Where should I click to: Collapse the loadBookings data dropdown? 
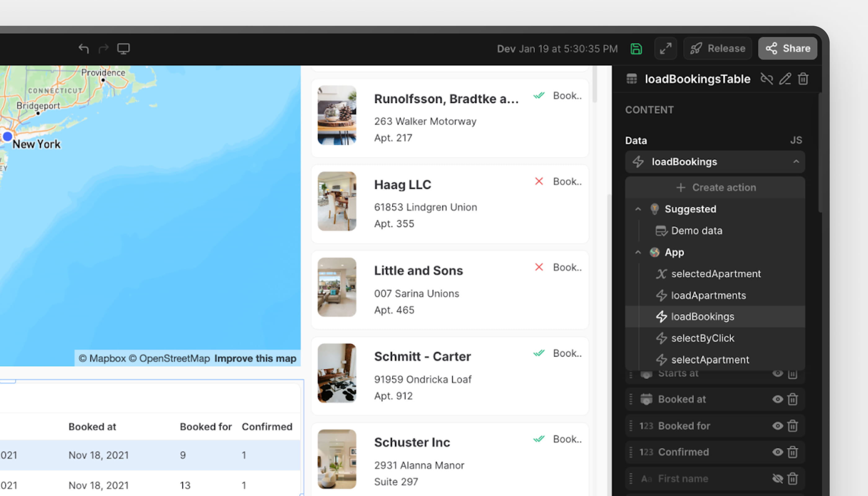[796, 162]
